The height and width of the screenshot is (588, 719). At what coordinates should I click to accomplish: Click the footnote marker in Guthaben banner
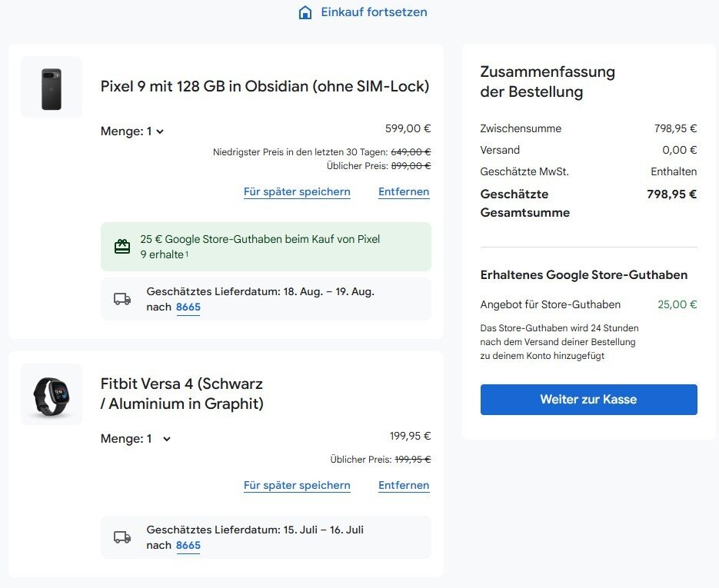click(x=187, y=255)
